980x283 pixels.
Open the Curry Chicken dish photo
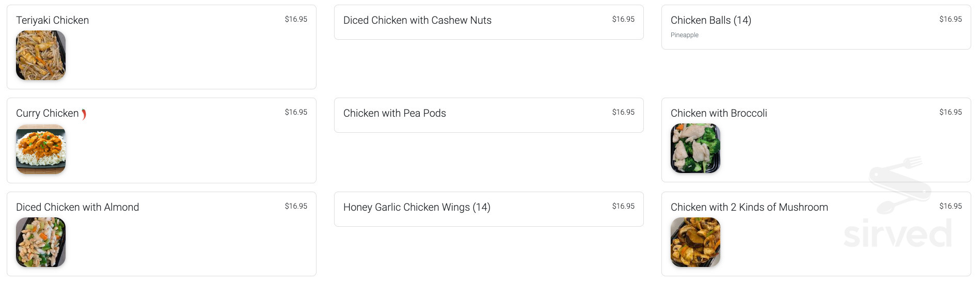click(41, 149)
